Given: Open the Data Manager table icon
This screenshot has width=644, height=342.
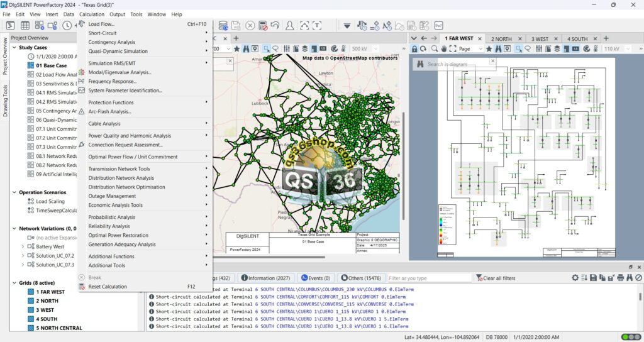Looking at the screenshot, I should (x=25, y=26).
